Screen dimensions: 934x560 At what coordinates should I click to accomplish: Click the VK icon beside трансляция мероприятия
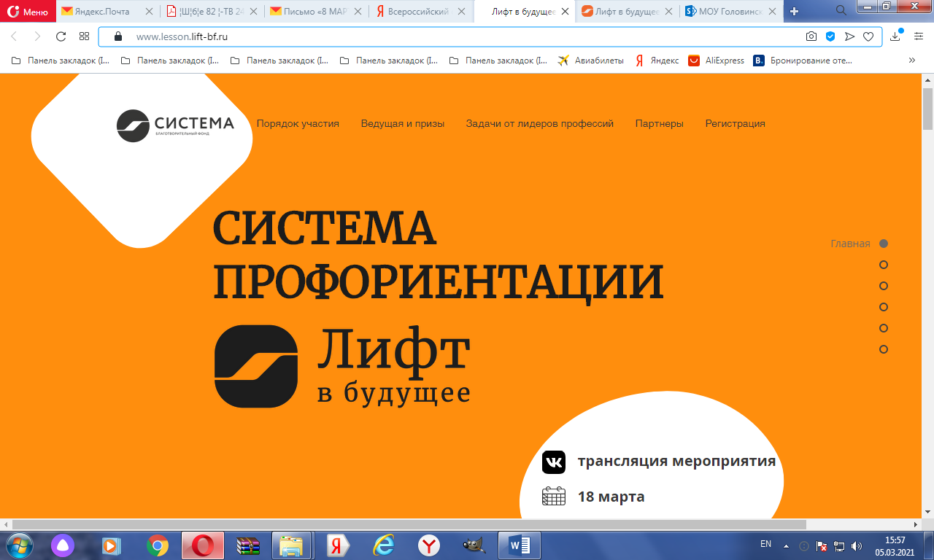pyautogui.click(x=554, y=462)
